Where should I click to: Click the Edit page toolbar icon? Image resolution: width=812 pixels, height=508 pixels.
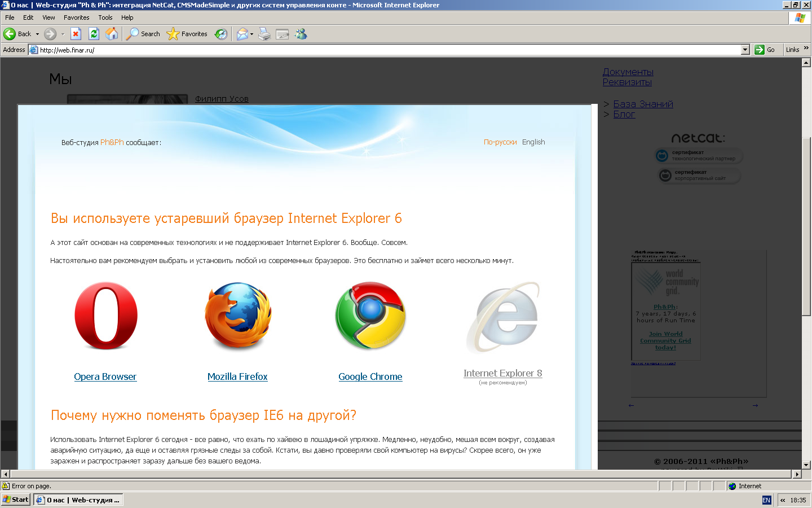tap(283, 34)
